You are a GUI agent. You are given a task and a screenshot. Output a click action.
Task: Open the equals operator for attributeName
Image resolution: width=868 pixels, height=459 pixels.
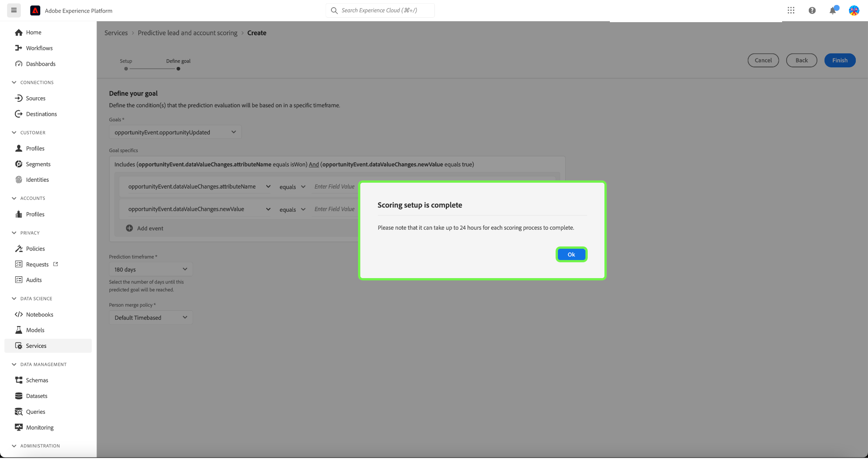point(292,187)
